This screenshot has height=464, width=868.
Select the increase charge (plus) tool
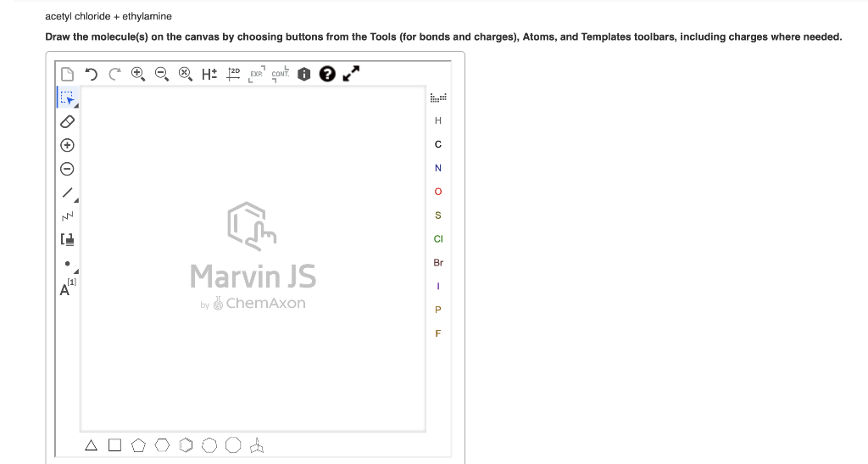(68, 145)
